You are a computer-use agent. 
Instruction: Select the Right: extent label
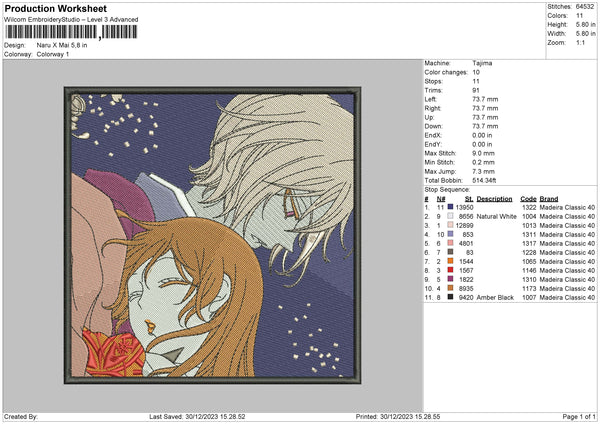click(433, 108)
